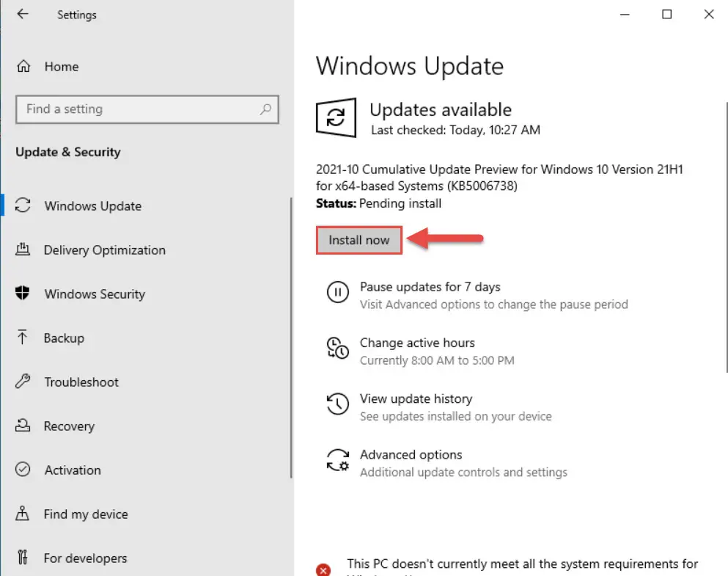This screenshot has height=576, width=728.
Task: Select Windows Update in the sidebar
Action: click(x=93, y=205)
